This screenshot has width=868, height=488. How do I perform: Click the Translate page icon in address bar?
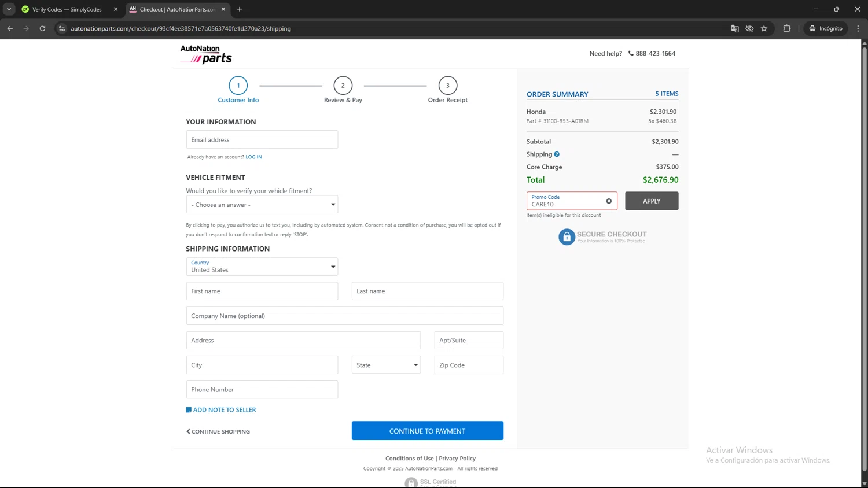735,28
